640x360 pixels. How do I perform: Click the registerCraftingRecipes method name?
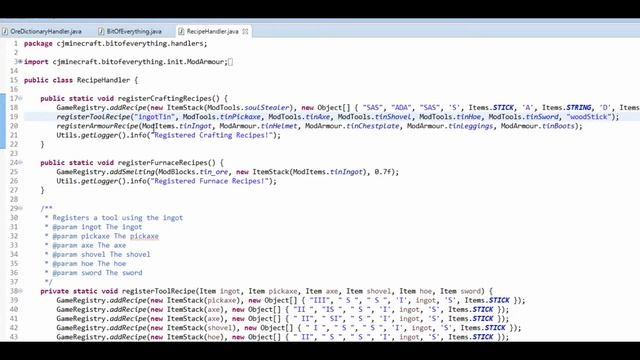coord(164,98)
